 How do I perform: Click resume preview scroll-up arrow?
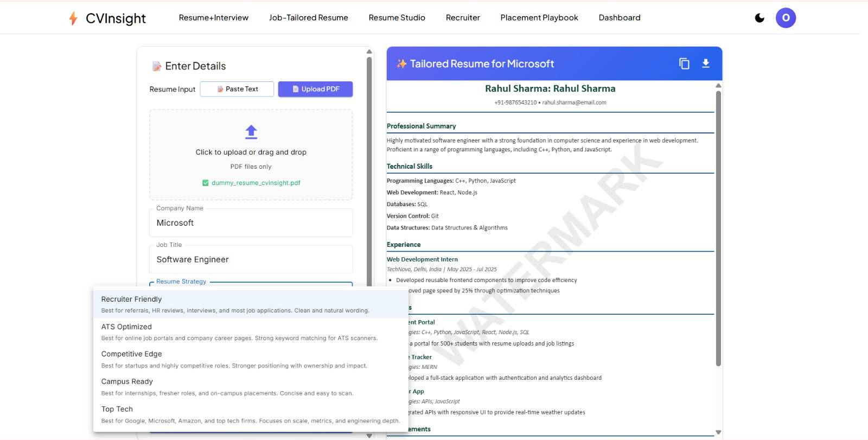click(718, 85)
